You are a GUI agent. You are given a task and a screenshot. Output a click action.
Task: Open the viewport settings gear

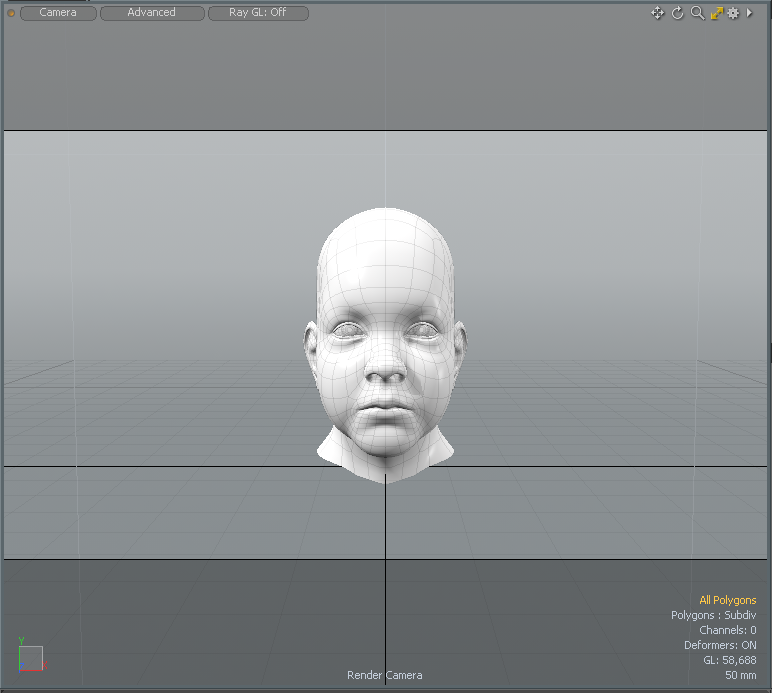[733, 13]
